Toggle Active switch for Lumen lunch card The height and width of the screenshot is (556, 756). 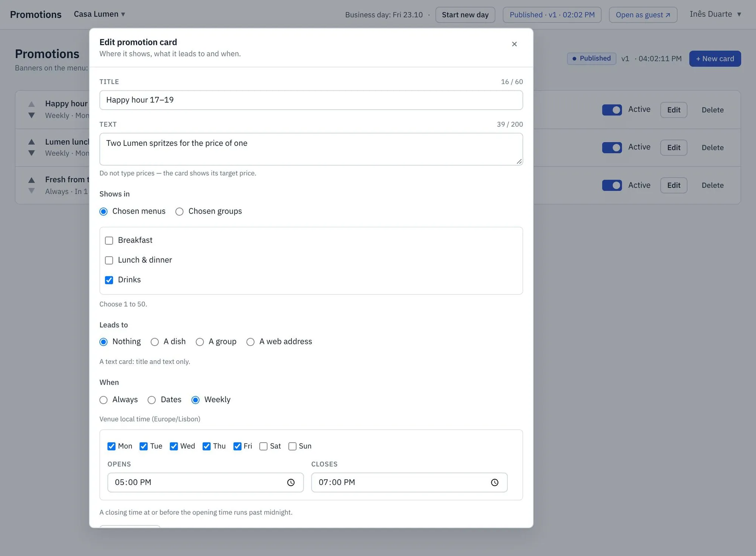point(612,147)
